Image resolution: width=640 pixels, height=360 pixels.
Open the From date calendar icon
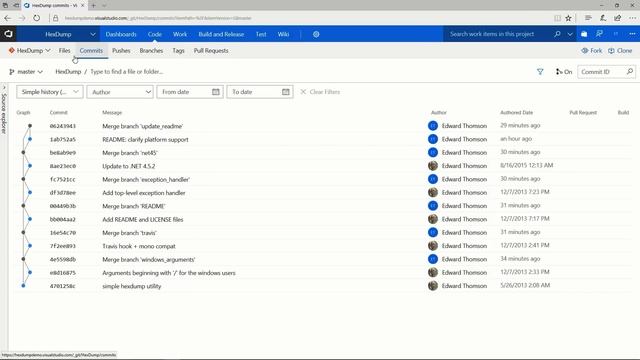tap(216, 92)
